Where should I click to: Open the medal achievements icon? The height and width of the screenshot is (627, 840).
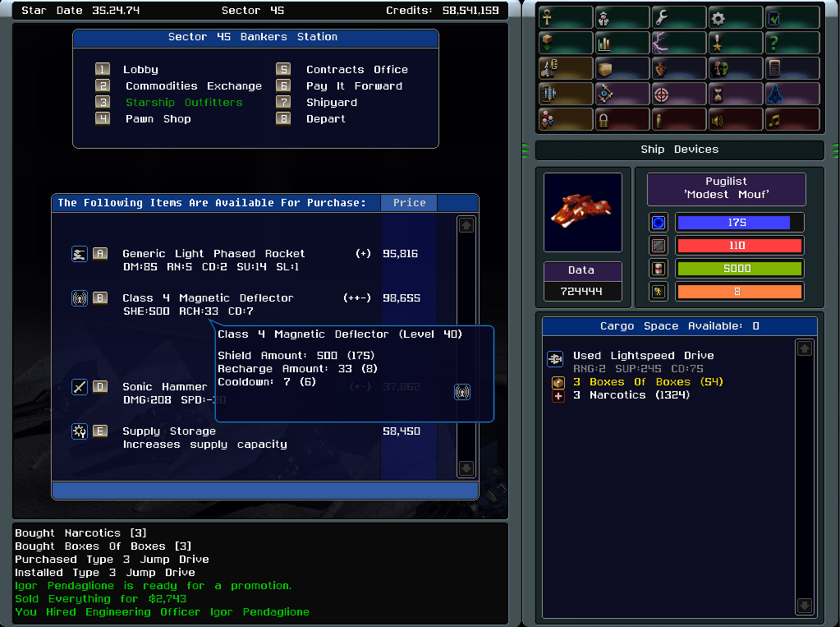pyautogui.click(x=737, y=44)
